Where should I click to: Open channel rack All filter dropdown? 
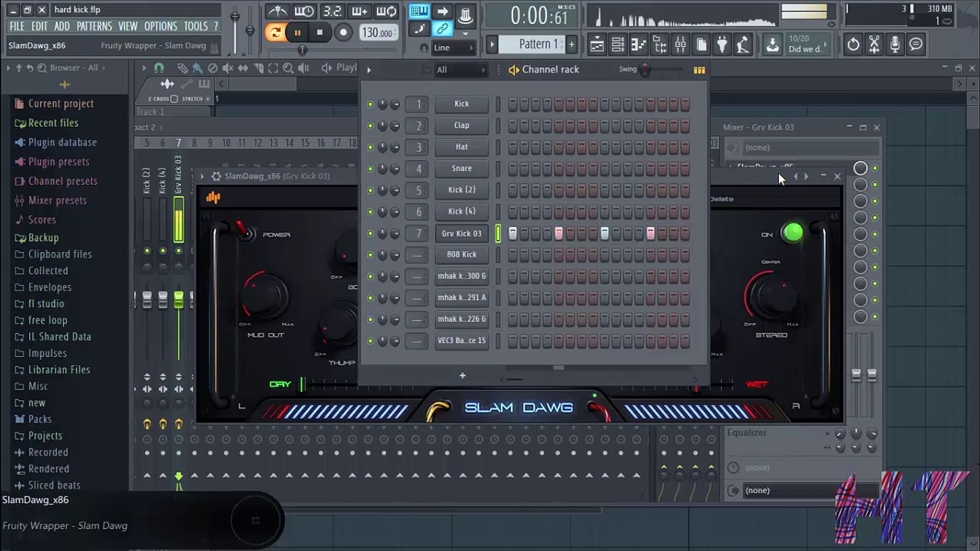tap(460, 70)
